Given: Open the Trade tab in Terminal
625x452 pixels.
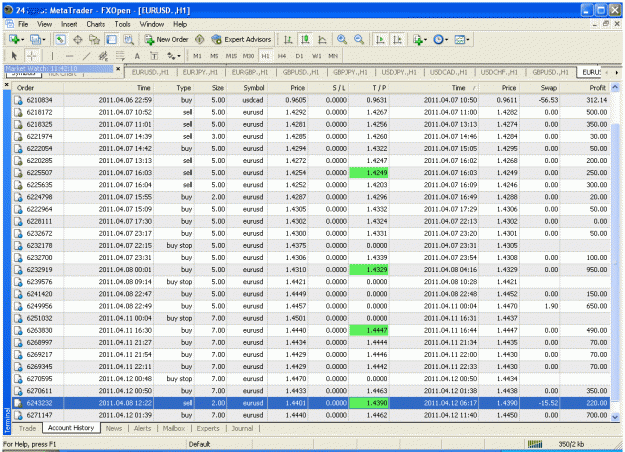Looking at the screenshot, I should coord(27,428).
